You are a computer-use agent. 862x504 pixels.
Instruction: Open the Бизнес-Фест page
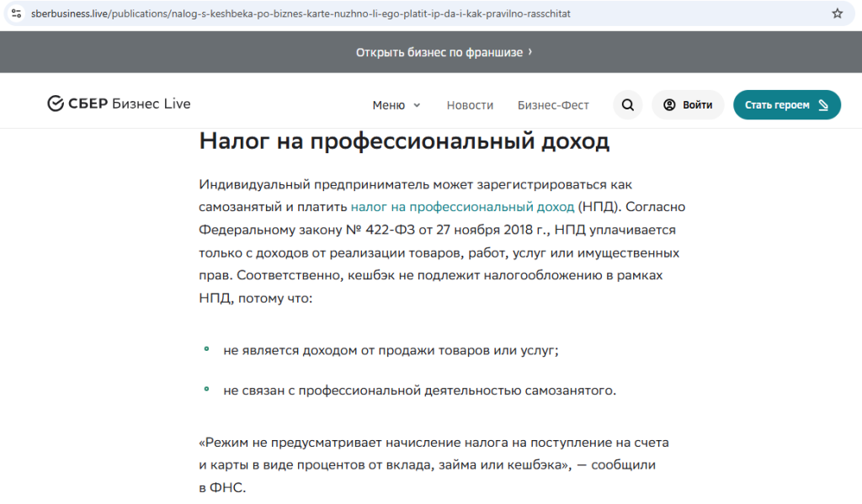point(553,105)
